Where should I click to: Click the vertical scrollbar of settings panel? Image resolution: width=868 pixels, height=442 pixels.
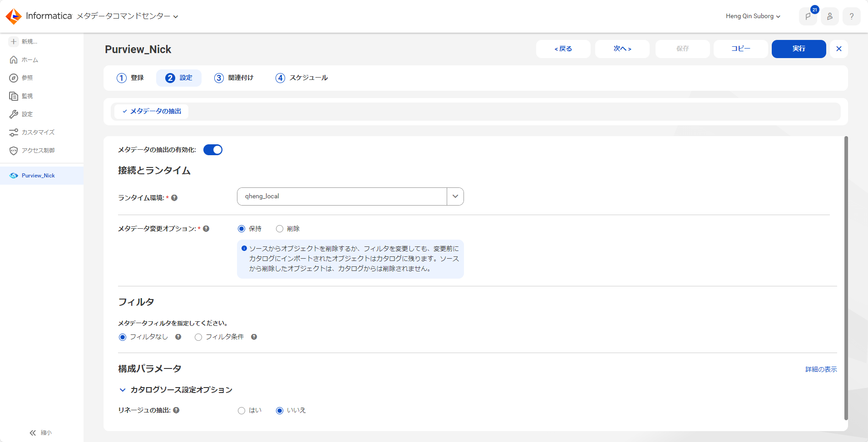click(x=846, y=278)
